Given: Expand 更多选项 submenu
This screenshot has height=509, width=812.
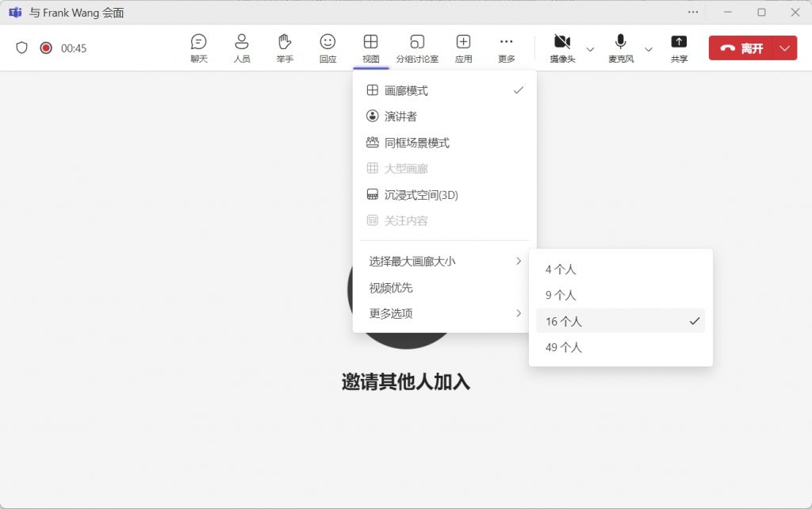Looking at the screenshot, I should [445, 313].
